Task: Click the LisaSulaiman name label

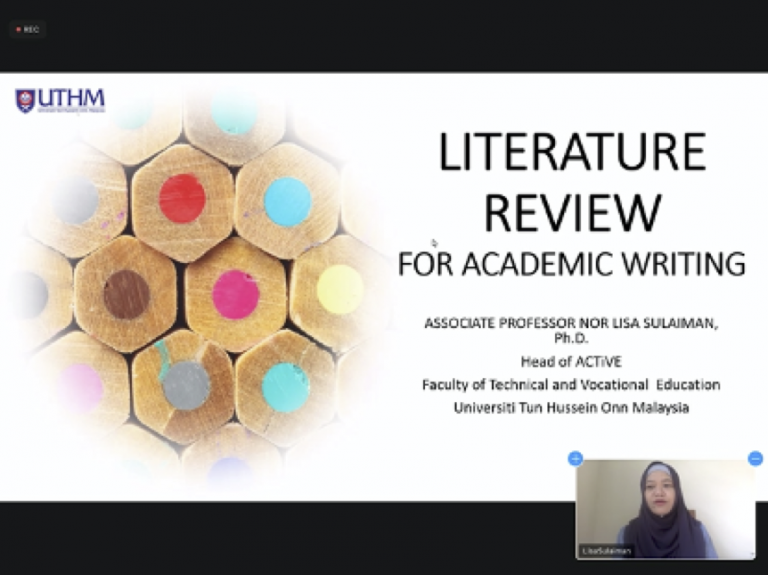Action: click(606, 551)
